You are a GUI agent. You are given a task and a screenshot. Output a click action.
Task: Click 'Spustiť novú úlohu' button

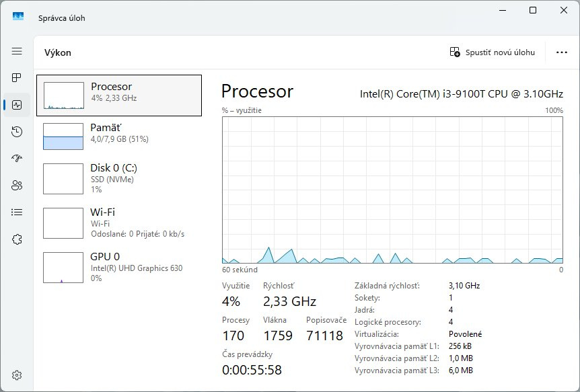493,52
